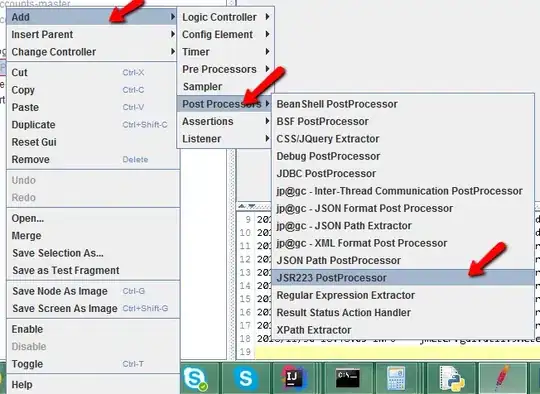Viewport: 540px width, 394px height.
Task: Add a BeanShell PostProcessor
Action: [x=404, y=104]
